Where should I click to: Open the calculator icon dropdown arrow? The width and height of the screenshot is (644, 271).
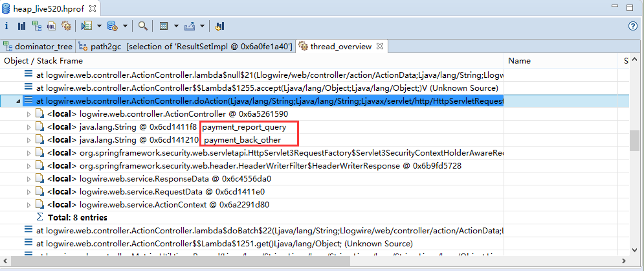point(176,27)
